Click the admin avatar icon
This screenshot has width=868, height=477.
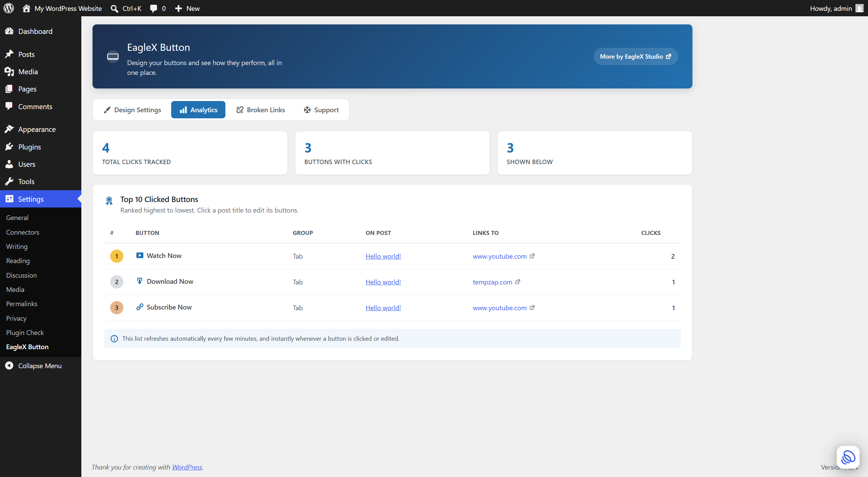click(859, 8)
